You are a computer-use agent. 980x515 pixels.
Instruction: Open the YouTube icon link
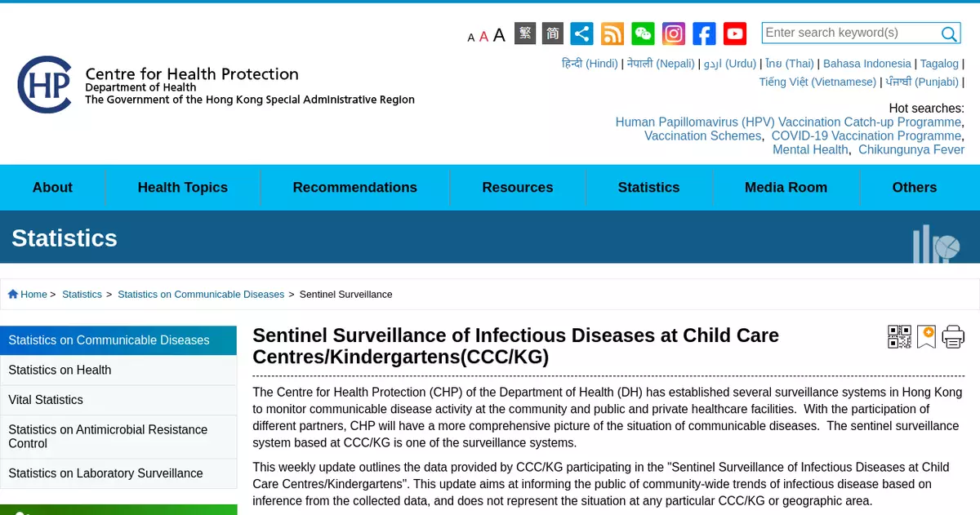(735, 33)
